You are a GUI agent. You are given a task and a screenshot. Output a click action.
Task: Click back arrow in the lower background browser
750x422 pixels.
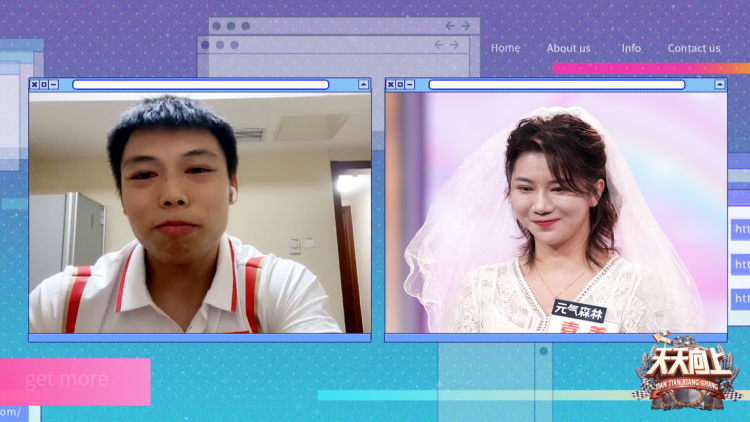[x=439, y=45]
